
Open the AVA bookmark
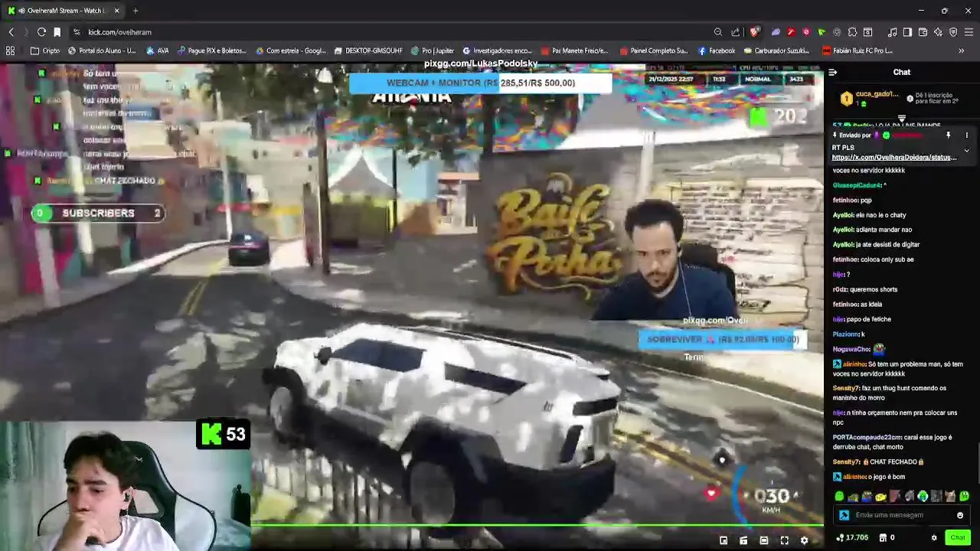157,51
